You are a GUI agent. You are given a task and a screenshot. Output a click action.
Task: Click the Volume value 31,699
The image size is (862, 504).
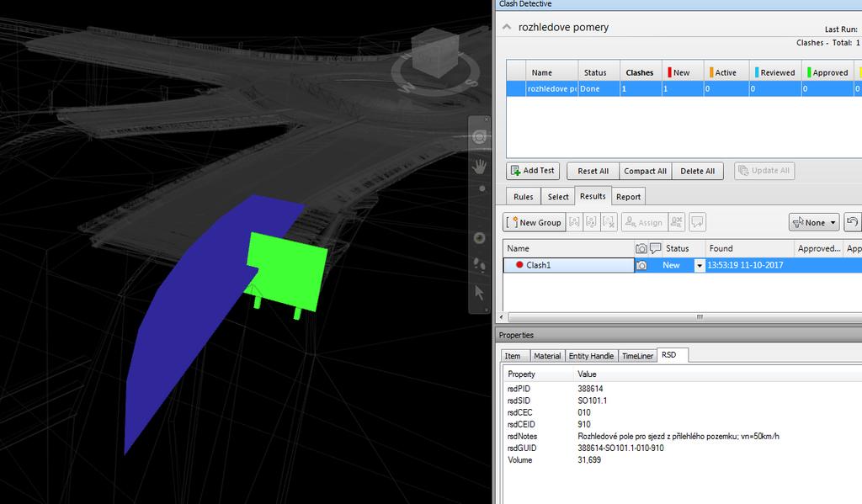click(589, 460)
